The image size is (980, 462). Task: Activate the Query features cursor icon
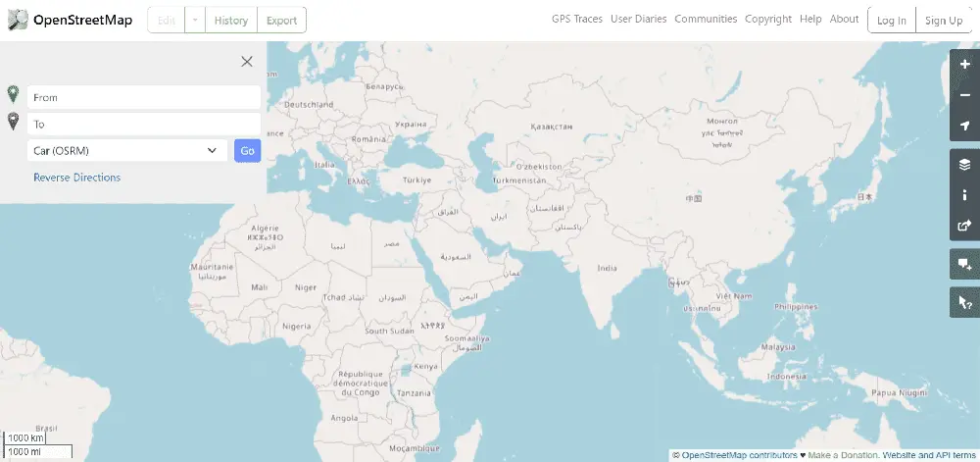point(964,302)
